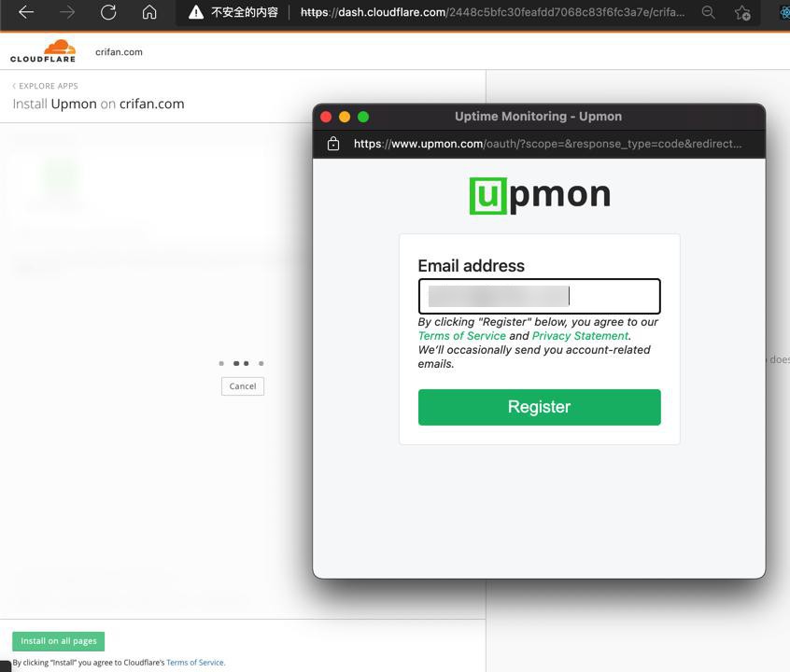The height and width of the screenshot is (672, 790).
Task: Go back to Explore Apps
Action: [46, 86]
